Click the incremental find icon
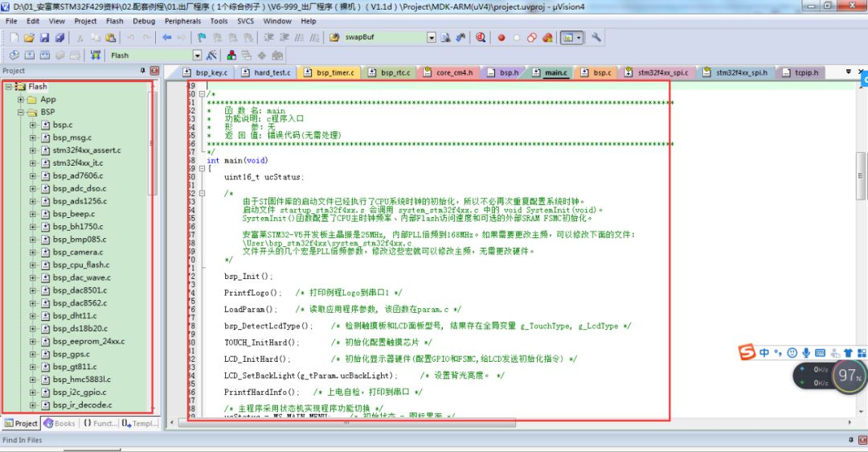868x452 pixels. tap(461, 38)
